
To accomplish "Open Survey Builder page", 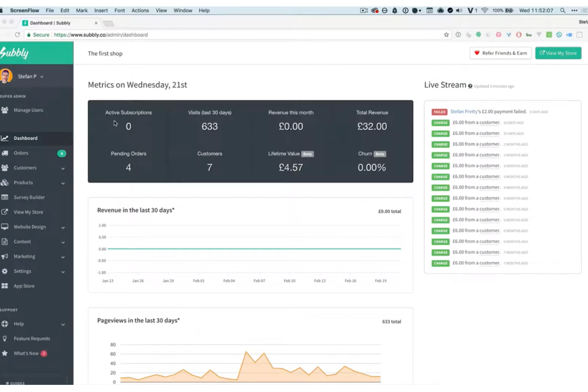I will (29, 197).
